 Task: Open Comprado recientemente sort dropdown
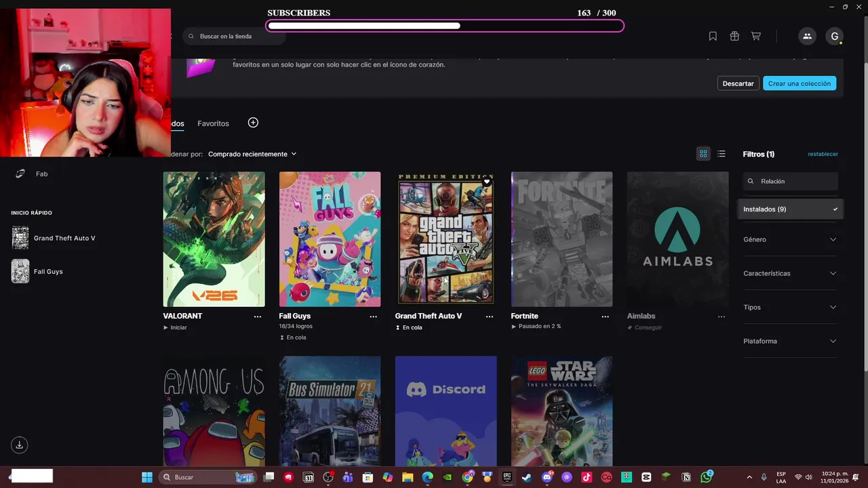(252, 154)
